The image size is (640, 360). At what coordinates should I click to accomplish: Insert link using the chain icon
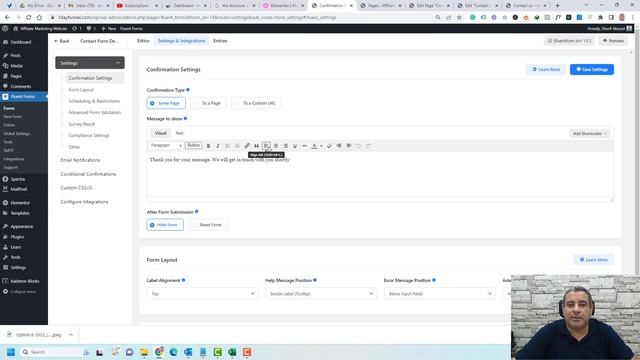247,146
